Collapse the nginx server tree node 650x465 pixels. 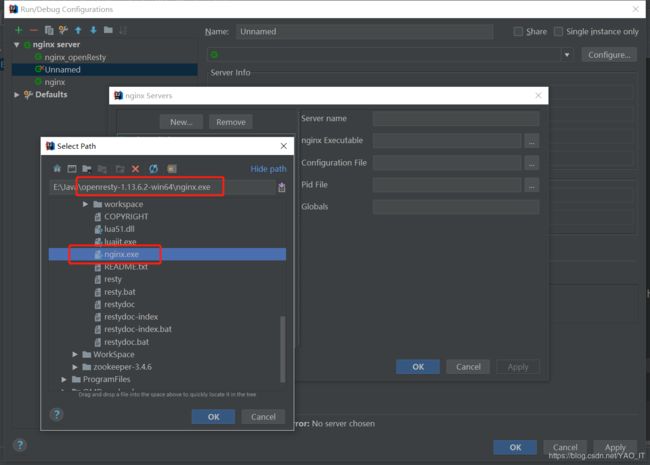[x=17, y=45]
